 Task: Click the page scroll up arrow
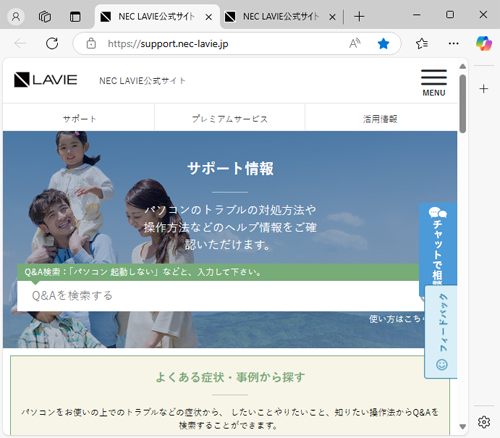pos(462,66)
